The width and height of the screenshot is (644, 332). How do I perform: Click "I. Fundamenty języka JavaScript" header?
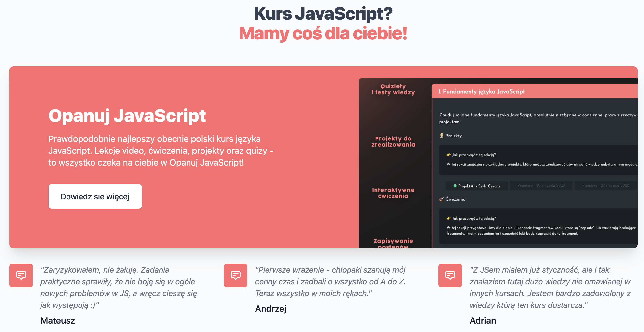coord(535,91)
